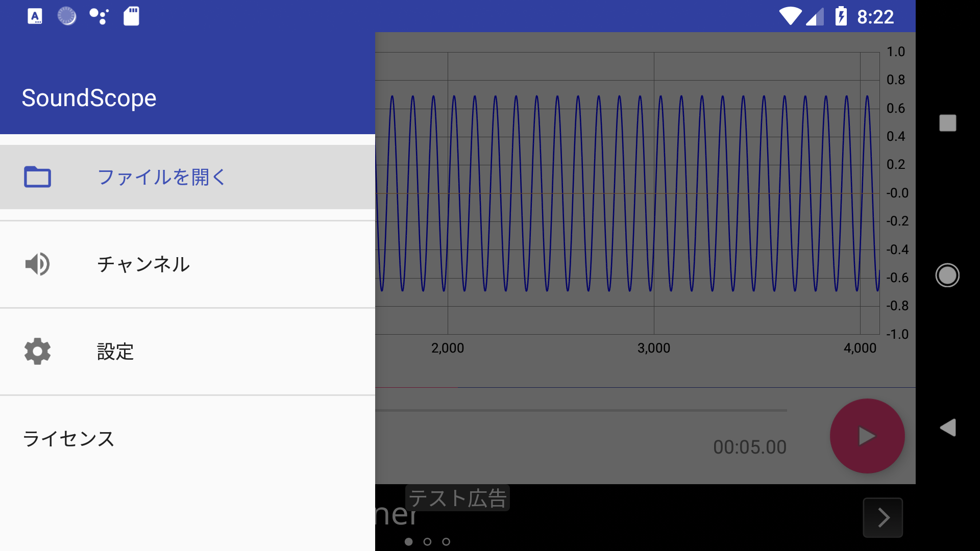Select first ad carousel page dot
This screenshot has width=980, height=551.
(x=408, y=542)
